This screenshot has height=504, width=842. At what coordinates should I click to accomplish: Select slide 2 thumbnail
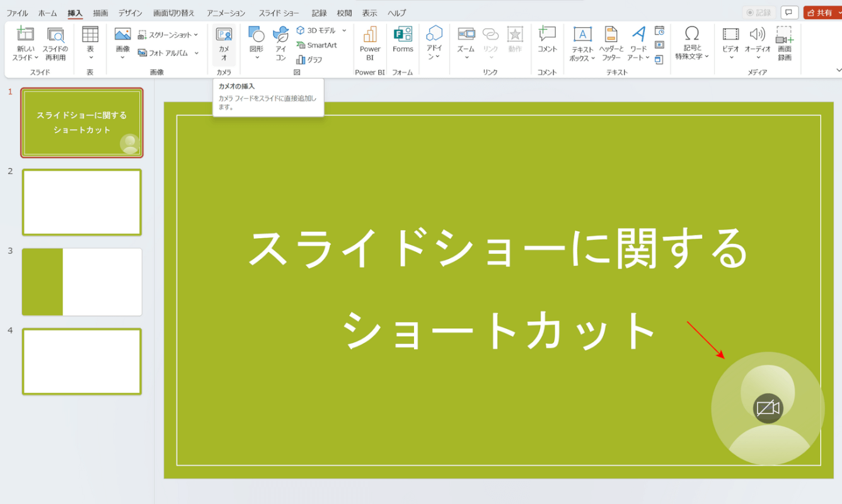(x=82, y=202)
